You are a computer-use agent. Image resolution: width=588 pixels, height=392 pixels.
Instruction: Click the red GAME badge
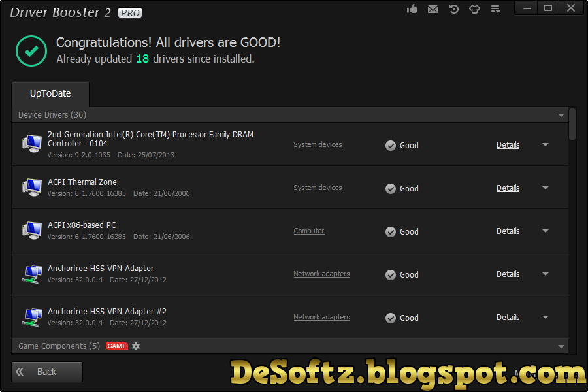(x=117, y=346)
